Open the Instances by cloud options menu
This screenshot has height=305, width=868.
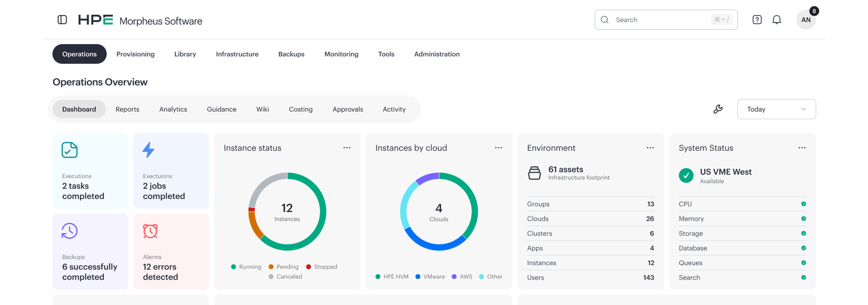pos(498,148)
